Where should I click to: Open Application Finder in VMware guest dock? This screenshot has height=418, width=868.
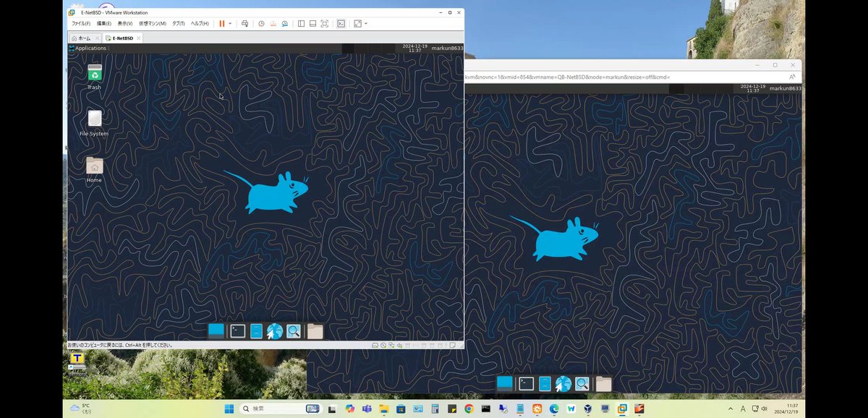pyautogui.click(x=293, y=331)
